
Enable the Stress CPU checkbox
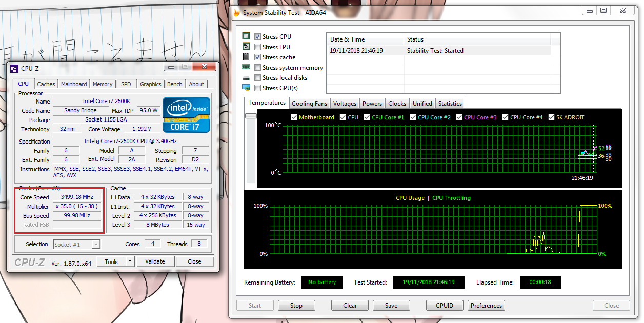257,37
